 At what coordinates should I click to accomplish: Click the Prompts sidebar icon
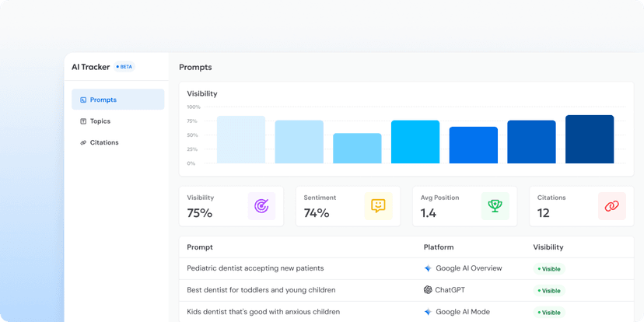pyautogui.click(x=83, y=100)
